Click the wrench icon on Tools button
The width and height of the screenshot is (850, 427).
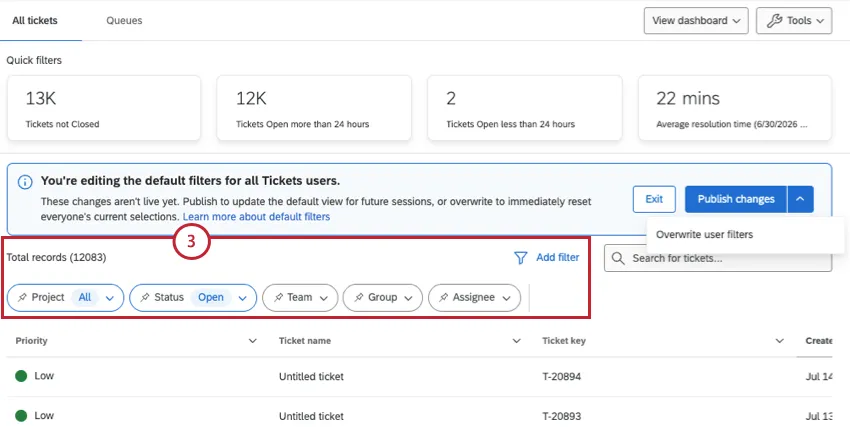point(775,21)
